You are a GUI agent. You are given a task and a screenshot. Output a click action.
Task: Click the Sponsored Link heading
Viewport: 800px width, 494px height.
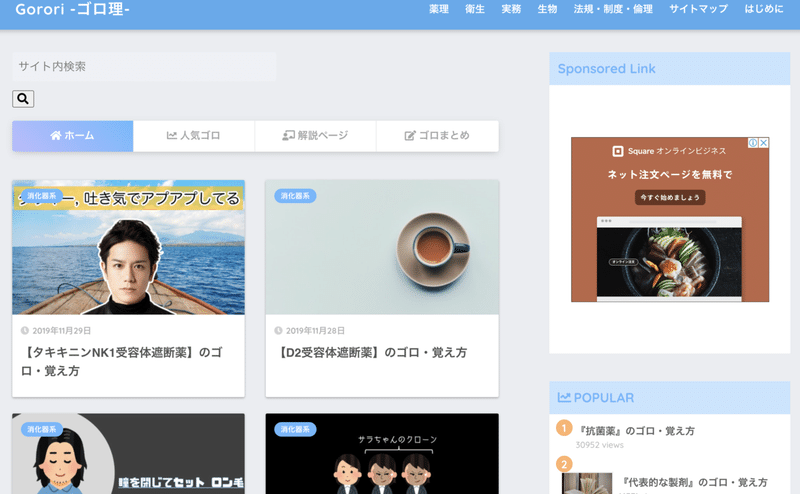tap(607, 68)
